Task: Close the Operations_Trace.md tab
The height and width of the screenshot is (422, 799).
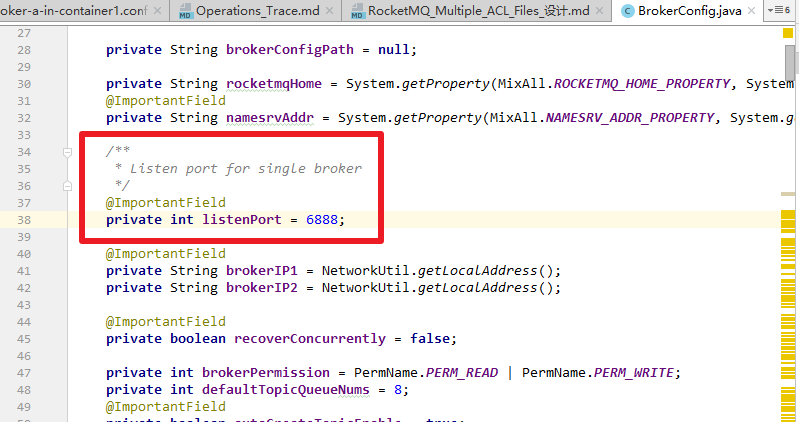Action: 330,11
